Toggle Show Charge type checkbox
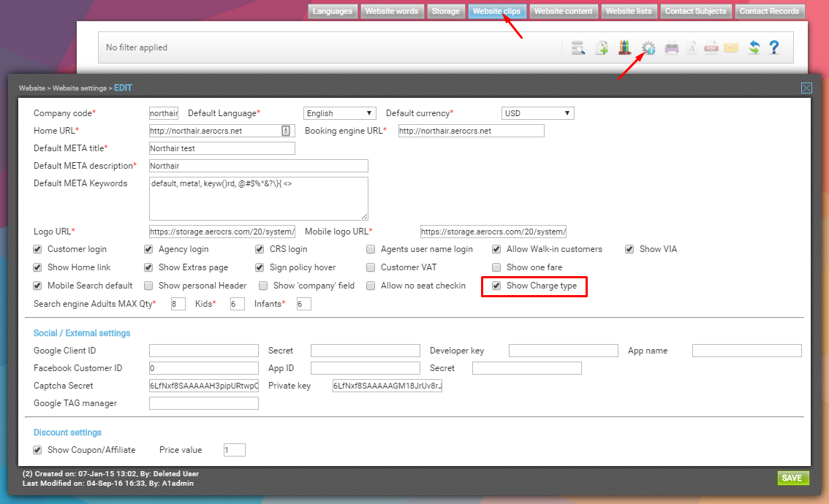The height and width of the screenshot is (504, 829). pyautogui.click(x=496, y=286)
